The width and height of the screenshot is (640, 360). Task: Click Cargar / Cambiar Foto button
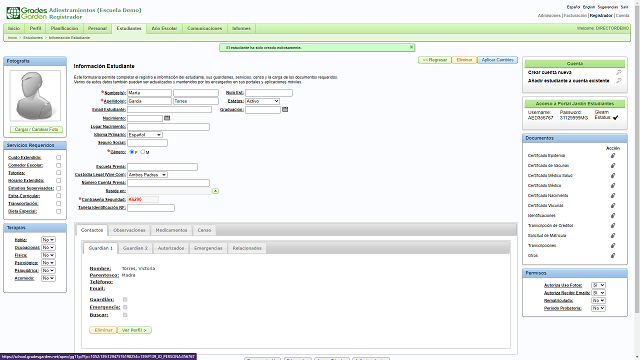click(36, 129)
